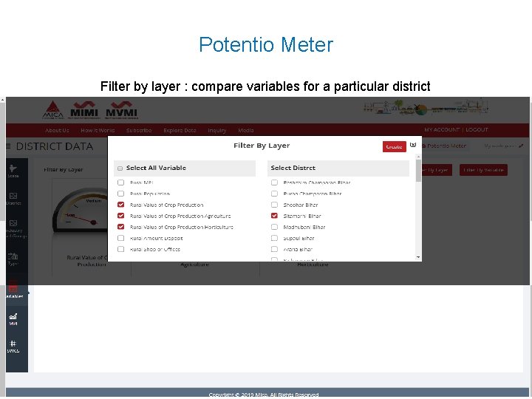Open the Subscribe menu item
This screenshot has width=532, height=399.
pyautogui.click(x=139, y=130)
